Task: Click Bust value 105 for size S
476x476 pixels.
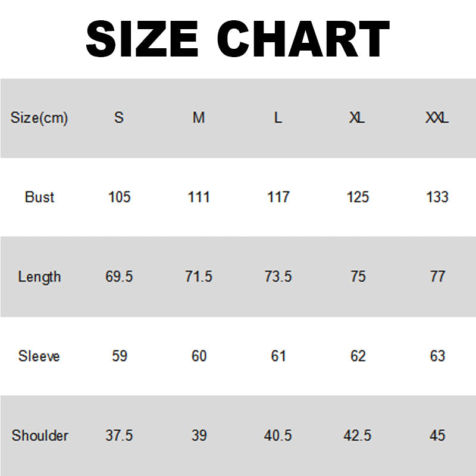Action: coord(119,197)
